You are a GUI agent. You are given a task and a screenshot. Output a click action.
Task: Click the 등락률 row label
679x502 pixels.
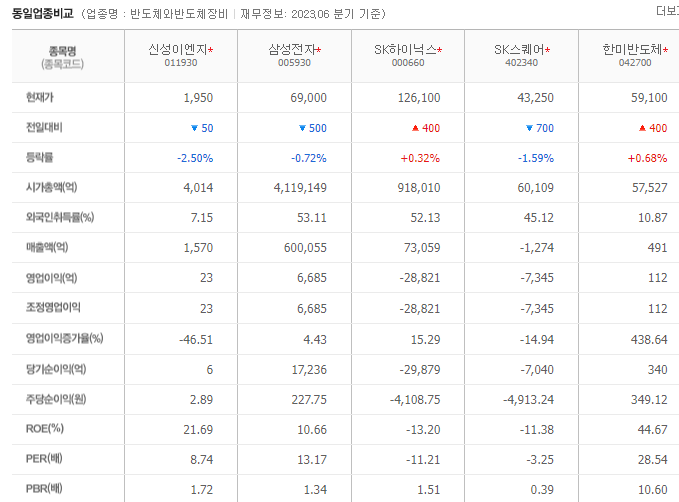pyautogui.click(x=39, y=157)
